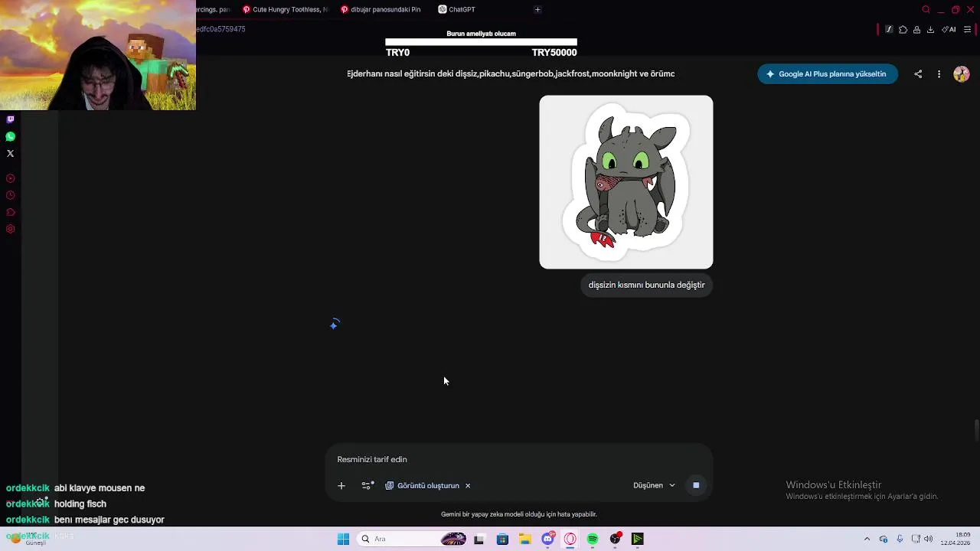Open a new browser tab
The image size is (980, 551).
[x=537, y=9]
